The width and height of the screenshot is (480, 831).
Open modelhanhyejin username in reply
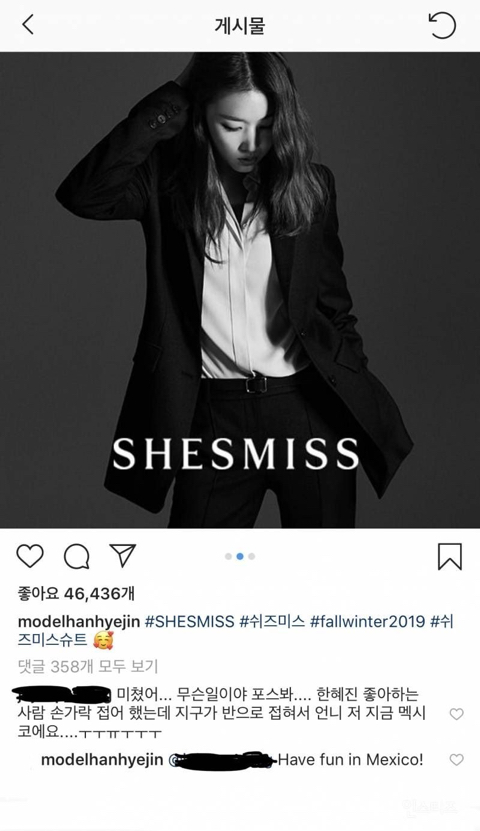click(x=102, y=760)
